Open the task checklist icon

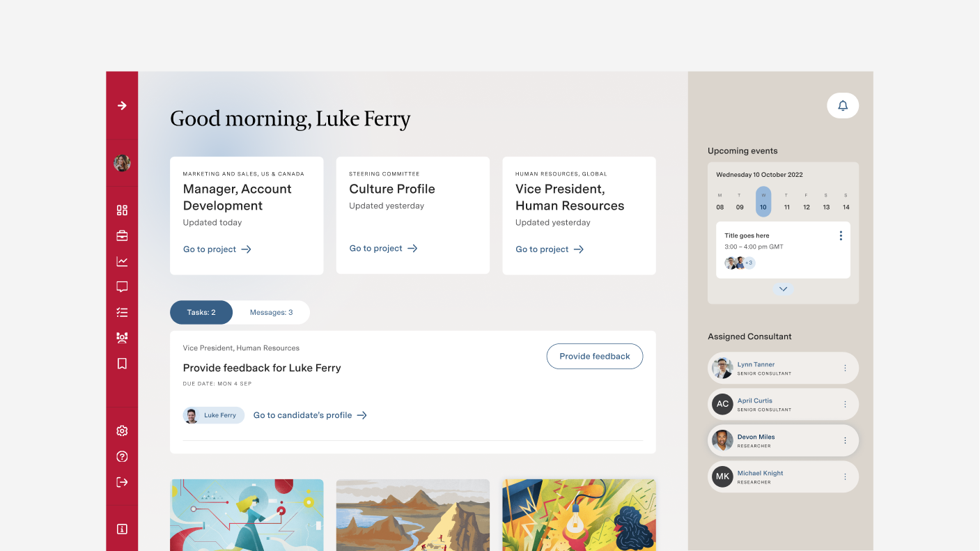(122, 313)
